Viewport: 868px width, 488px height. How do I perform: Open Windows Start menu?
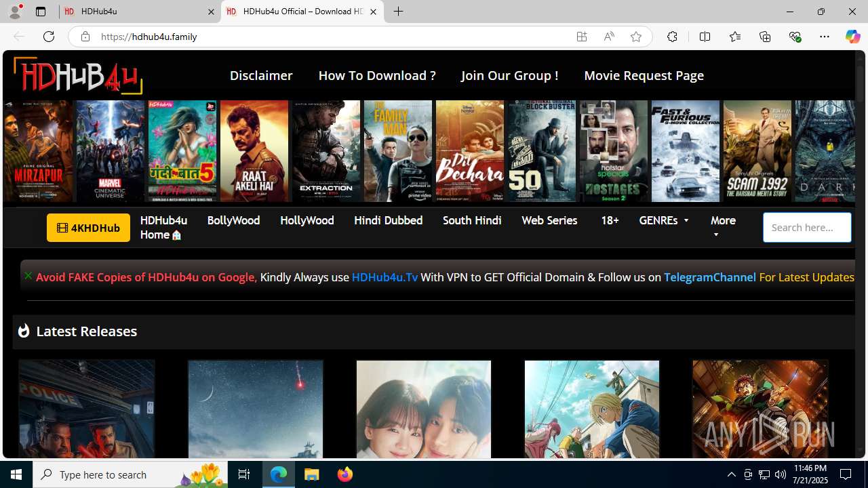pos(16,474)
